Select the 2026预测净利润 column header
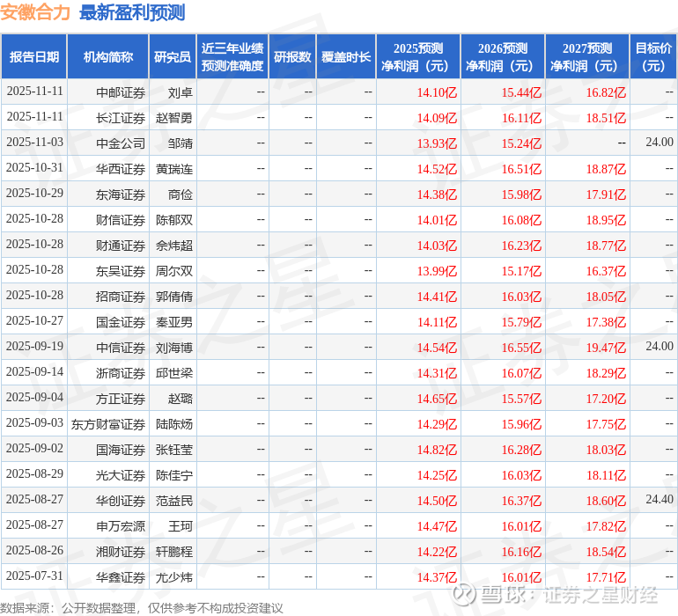The height and width of the screenshot is (616, 678). click(503, 56)
